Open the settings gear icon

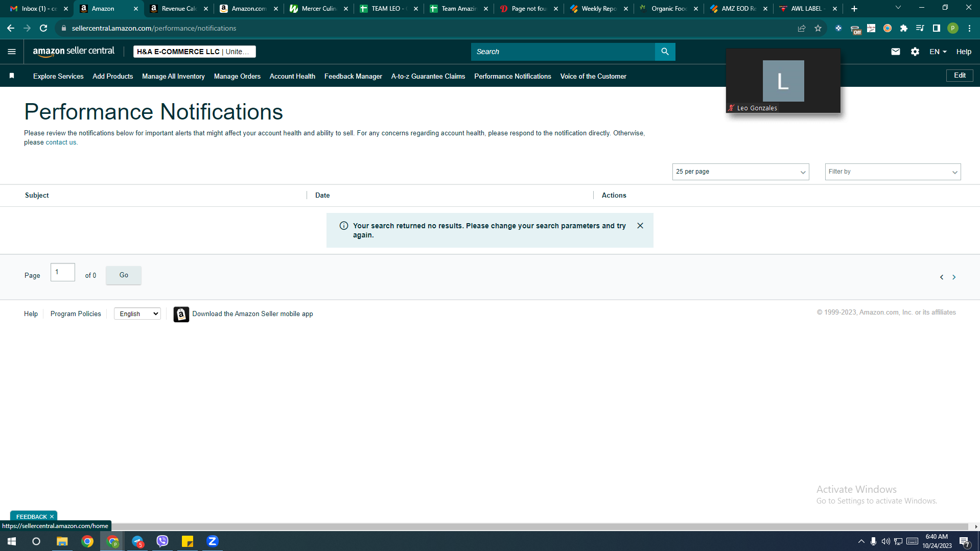[915, 52]
